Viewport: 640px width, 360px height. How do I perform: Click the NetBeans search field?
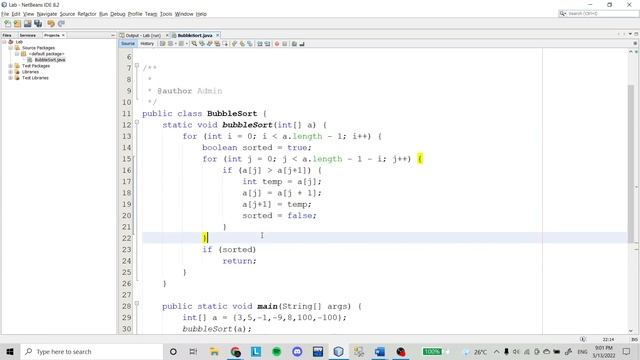pyautogui.click(x=598, y=13)
